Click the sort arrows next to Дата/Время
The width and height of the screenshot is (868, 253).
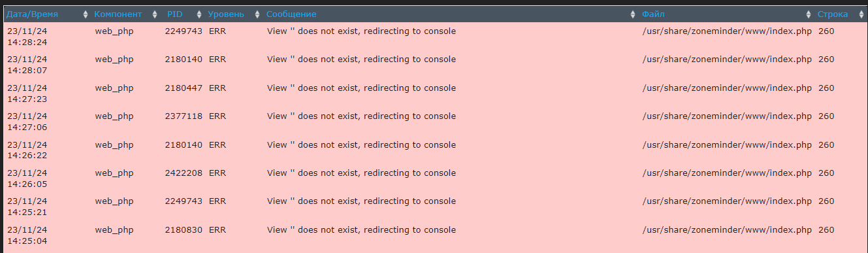tap(86, 14)
